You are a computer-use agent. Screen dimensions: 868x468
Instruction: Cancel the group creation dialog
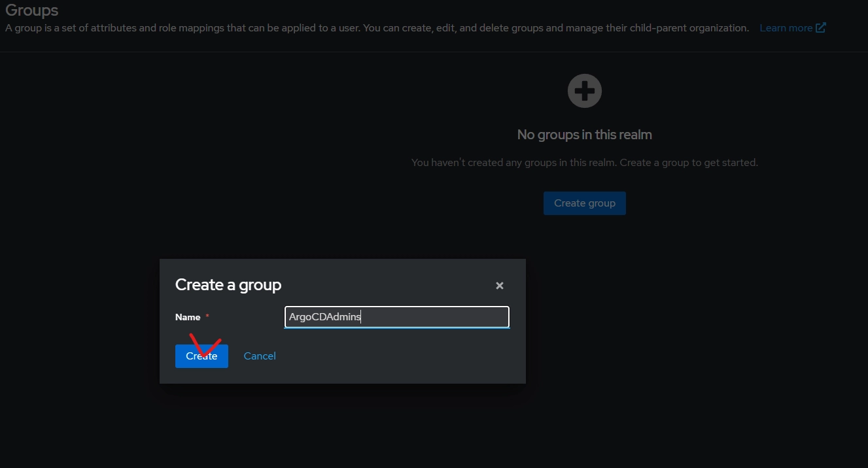coord(260,356)
